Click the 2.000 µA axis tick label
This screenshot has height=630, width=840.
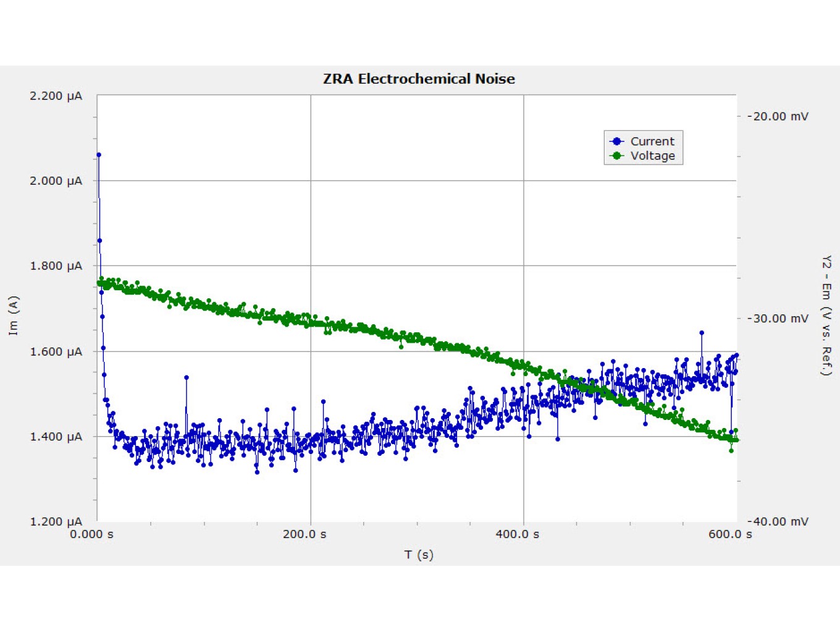pos(56,181)
